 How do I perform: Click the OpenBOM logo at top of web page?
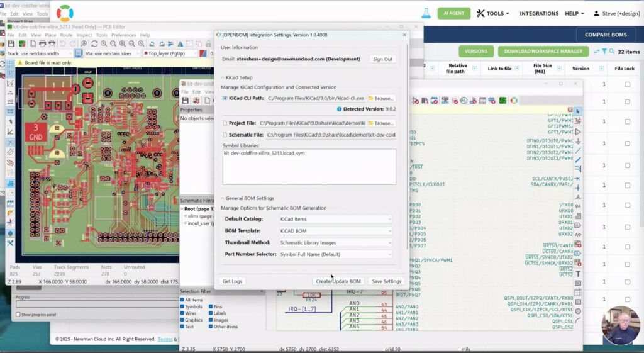65,13
